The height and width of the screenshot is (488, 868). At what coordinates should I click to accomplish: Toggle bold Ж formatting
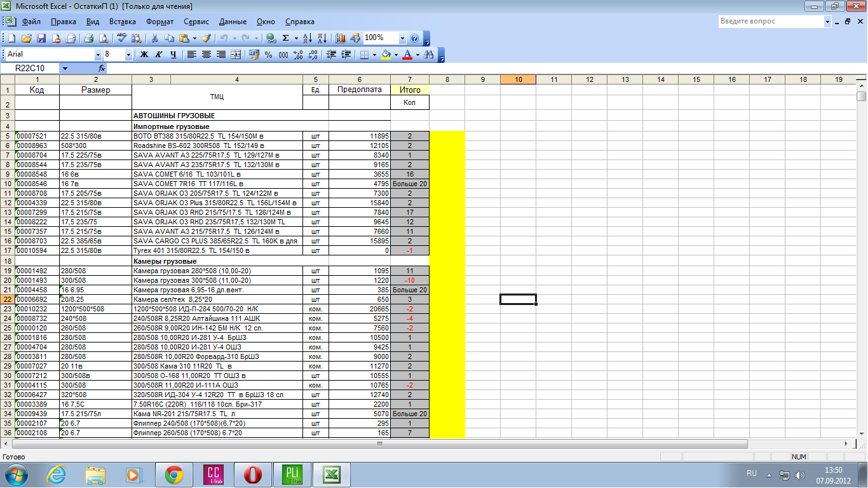[x=144, y=55]
